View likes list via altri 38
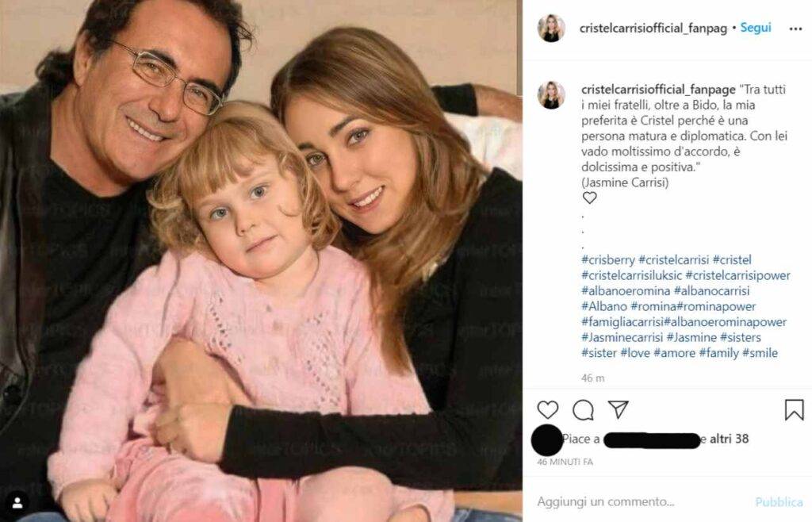This screenshot has height=522, width=812. coord(730,439)
